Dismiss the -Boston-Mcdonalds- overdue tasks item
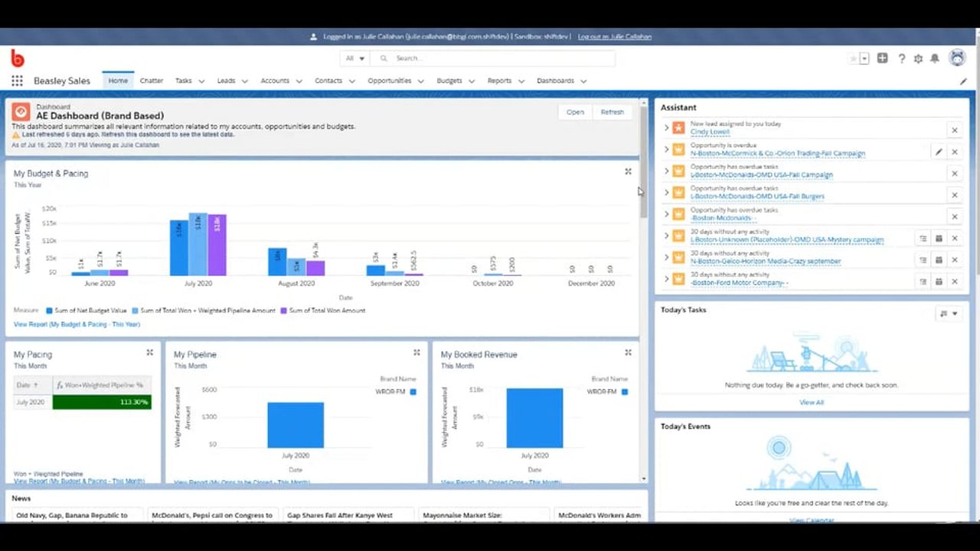The image size is (980, 551). coord(955,217)
